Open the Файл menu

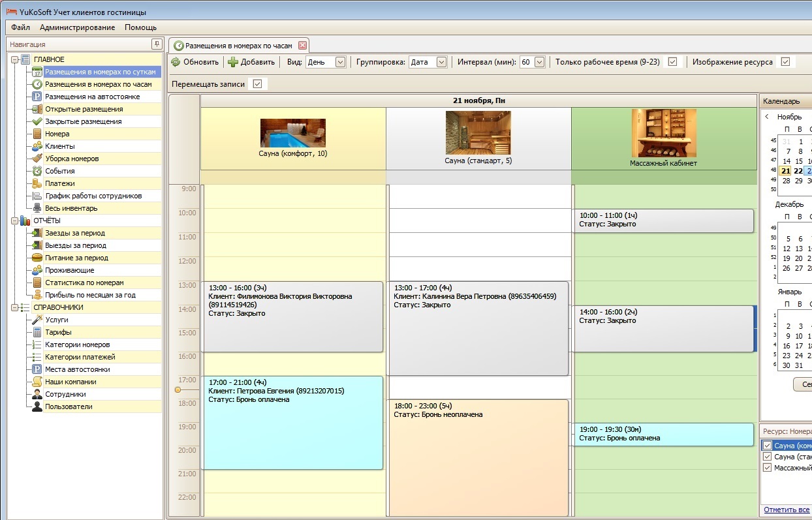(20, 27)
